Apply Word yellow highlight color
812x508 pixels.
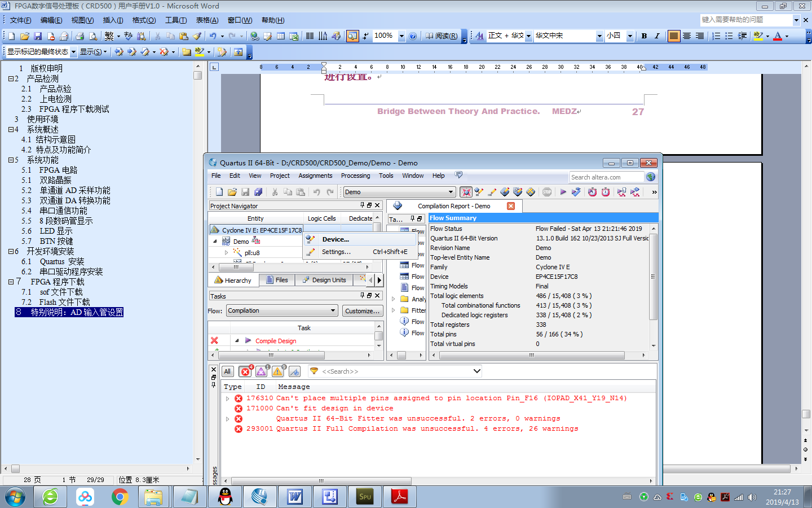point(758,36)
